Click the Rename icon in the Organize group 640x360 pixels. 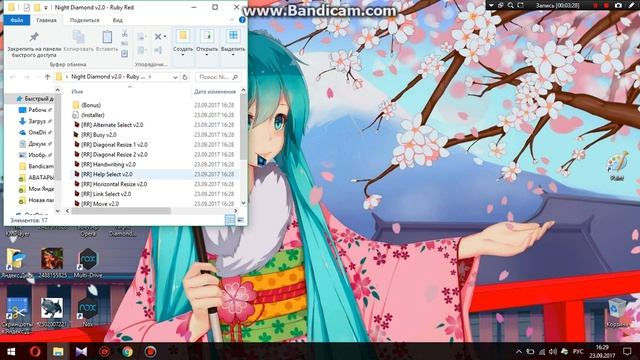(158, 50)
